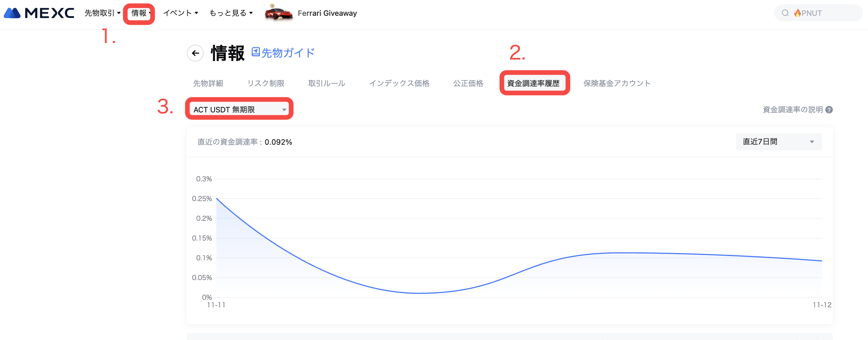The height and width of the screenshot is (340, 868).
Task: Switch to the 先物詳細 tab
Action: tap(208, 83)
